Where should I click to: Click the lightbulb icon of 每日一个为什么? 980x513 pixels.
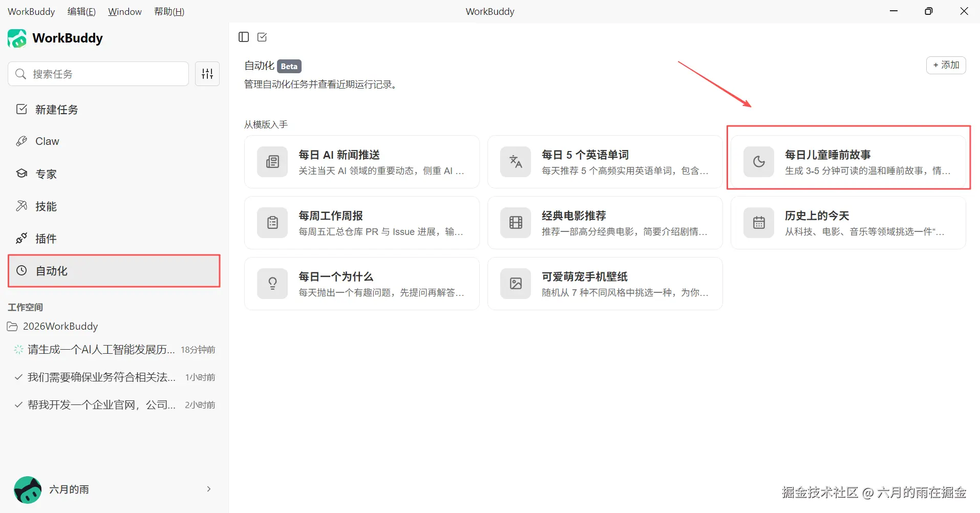[x=272, y=284]
